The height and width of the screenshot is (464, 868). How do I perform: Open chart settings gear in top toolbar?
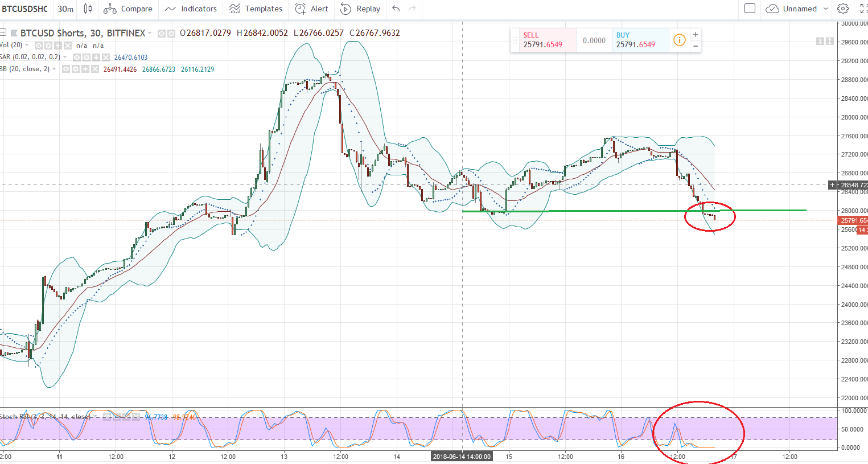click(x=843, y=9)
